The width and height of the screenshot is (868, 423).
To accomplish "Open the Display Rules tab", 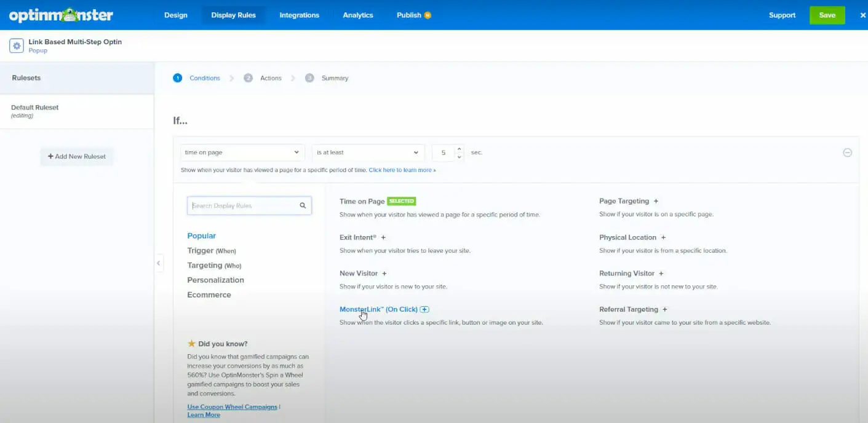I will pyautogui.click(x=233, y=15).
